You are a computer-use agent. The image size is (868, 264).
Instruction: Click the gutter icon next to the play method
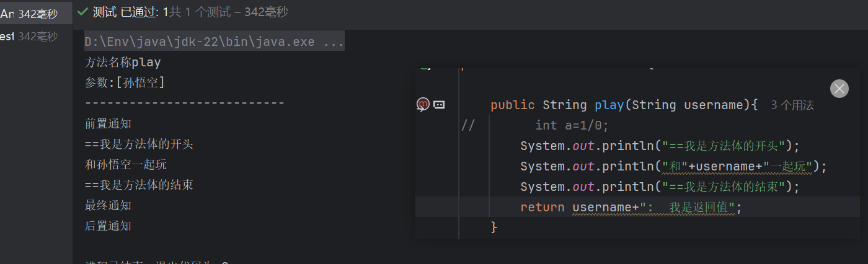tap(440, 105)
